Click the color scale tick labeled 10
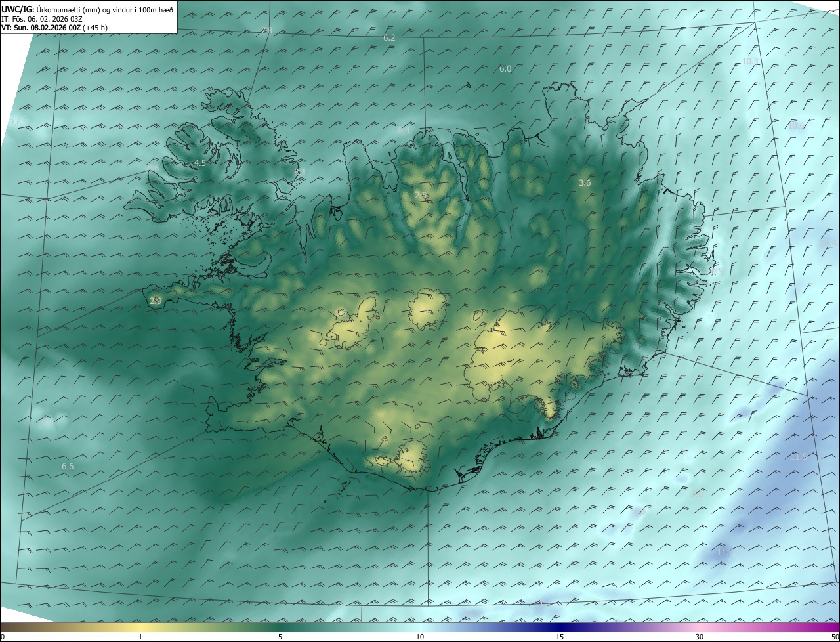Screen dimensions: 840x642 coord(420,637)
